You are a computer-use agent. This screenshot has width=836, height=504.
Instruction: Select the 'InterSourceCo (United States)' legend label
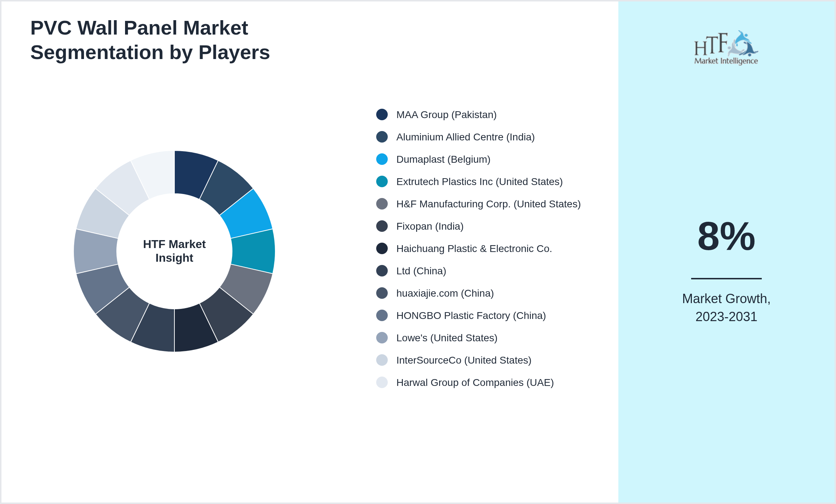tap(464, 360)
